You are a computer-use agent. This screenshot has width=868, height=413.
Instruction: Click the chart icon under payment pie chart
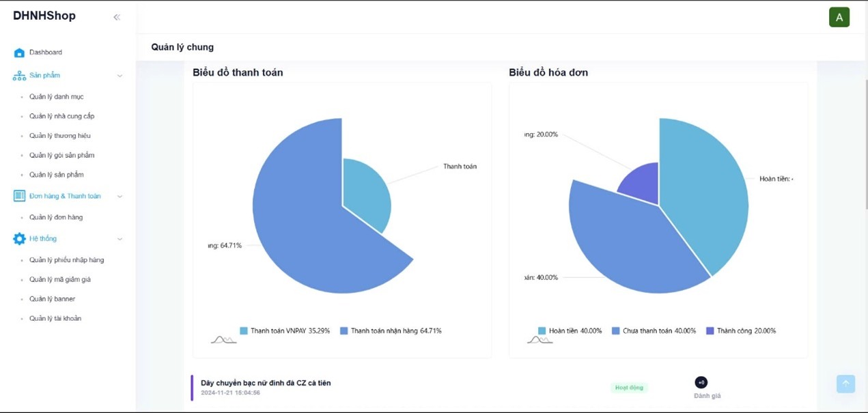[223, 339]
